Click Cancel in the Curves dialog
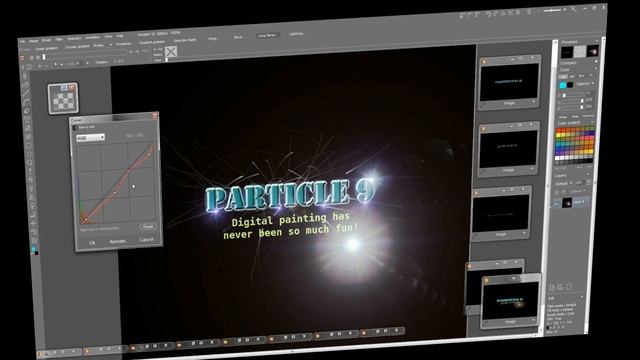Screen dimensions: 640x360 (146, 240)
